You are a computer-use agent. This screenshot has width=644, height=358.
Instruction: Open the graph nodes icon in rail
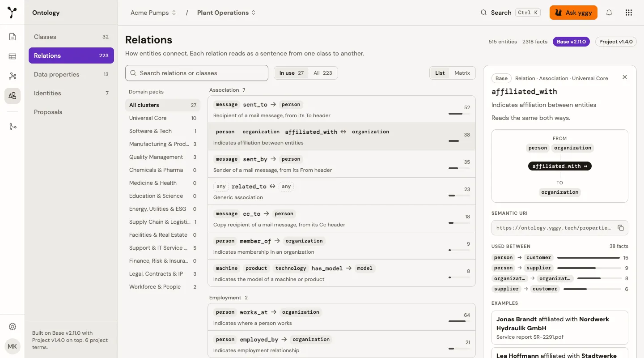tap(13, 76)
